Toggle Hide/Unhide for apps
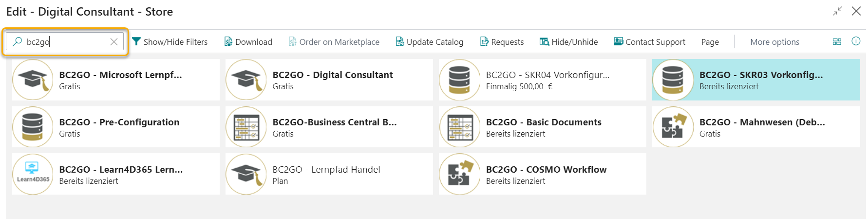The width and height of the screenshot is (868, 219). (x=568, y=42)
